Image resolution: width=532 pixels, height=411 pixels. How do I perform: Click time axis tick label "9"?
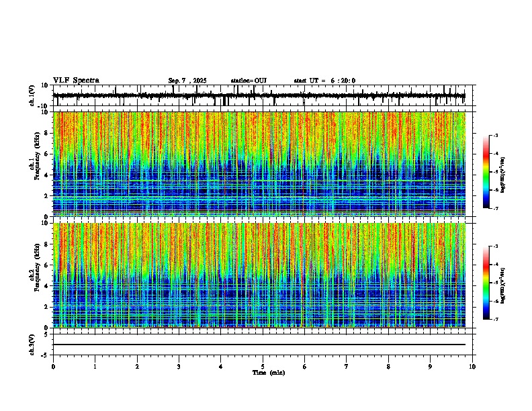[430, 367]
